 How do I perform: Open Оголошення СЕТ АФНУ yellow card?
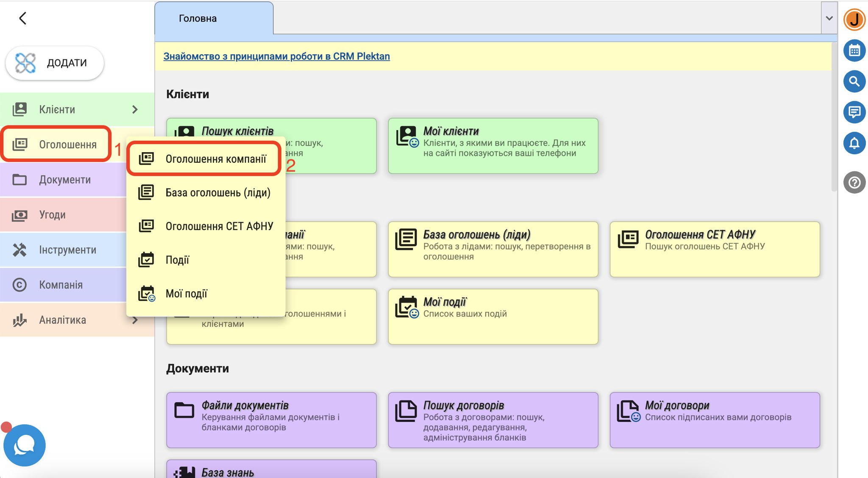tap(715, 249)
